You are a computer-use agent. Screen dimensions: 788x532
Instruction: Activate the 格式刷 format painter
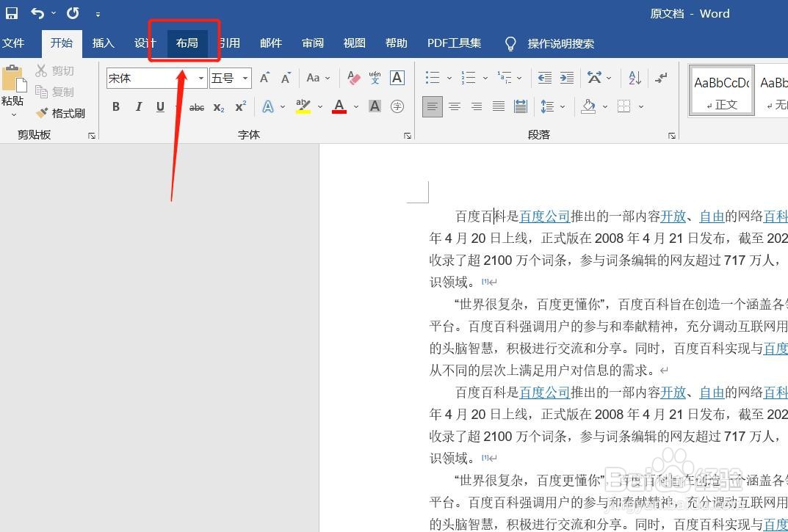[x=60, y=113]
